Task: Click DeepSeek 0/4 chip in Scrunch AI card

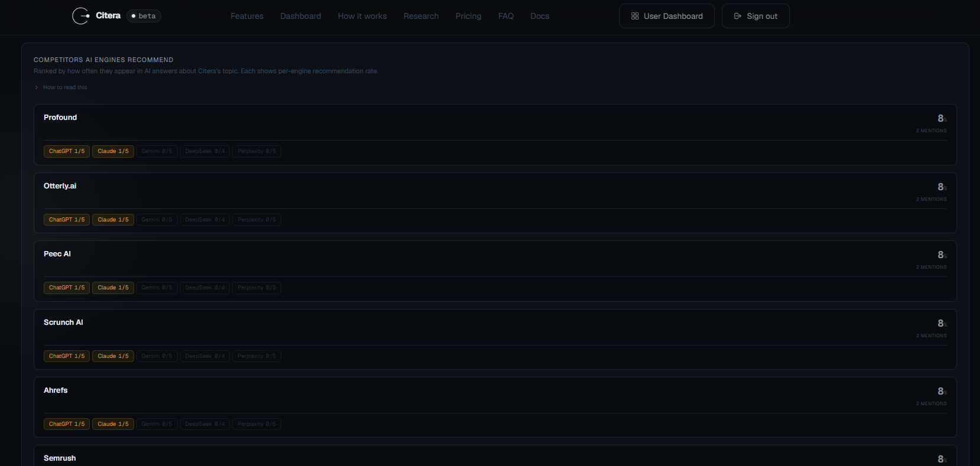Action: pos(205,356)
